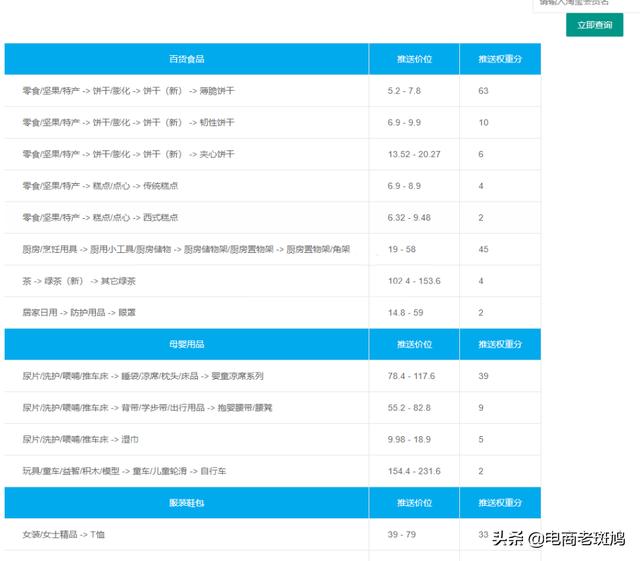Click weight score 9 for 抱婴腰带
The height and width of the screenshot is (561, 640).
tap(481, 407)
